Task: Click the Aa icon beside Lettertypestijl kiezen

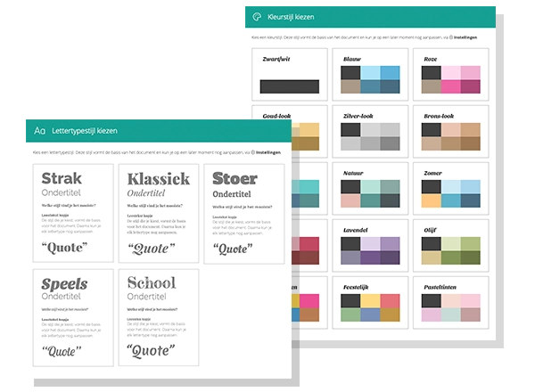Action: click(x=39, y=130)
